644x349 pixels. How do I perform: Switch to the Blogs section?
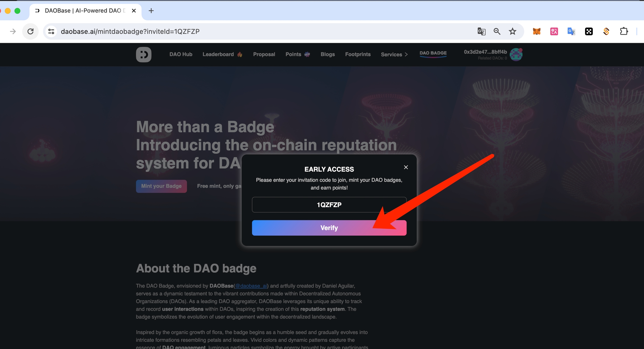tap(327, 54)
